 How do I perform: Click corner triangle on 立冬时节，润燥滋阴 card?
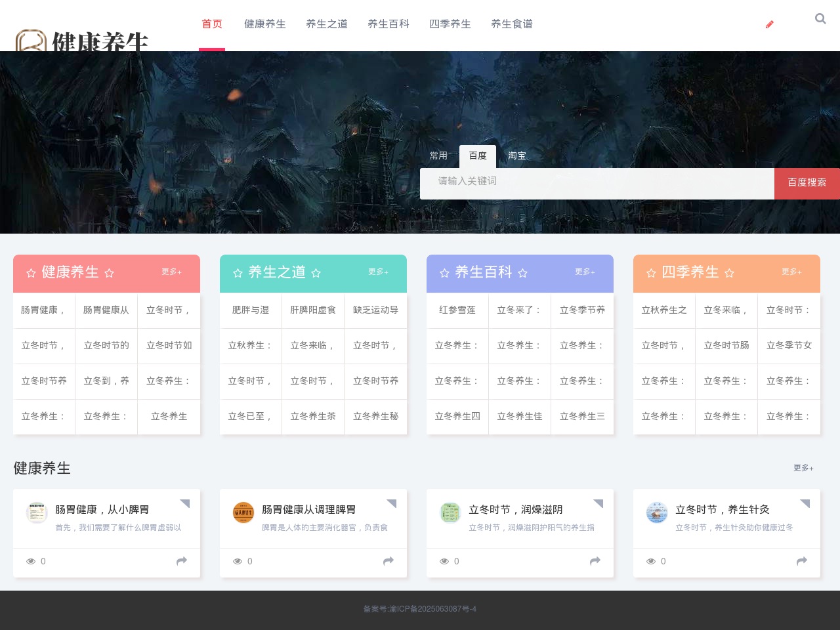coord(599,503)
